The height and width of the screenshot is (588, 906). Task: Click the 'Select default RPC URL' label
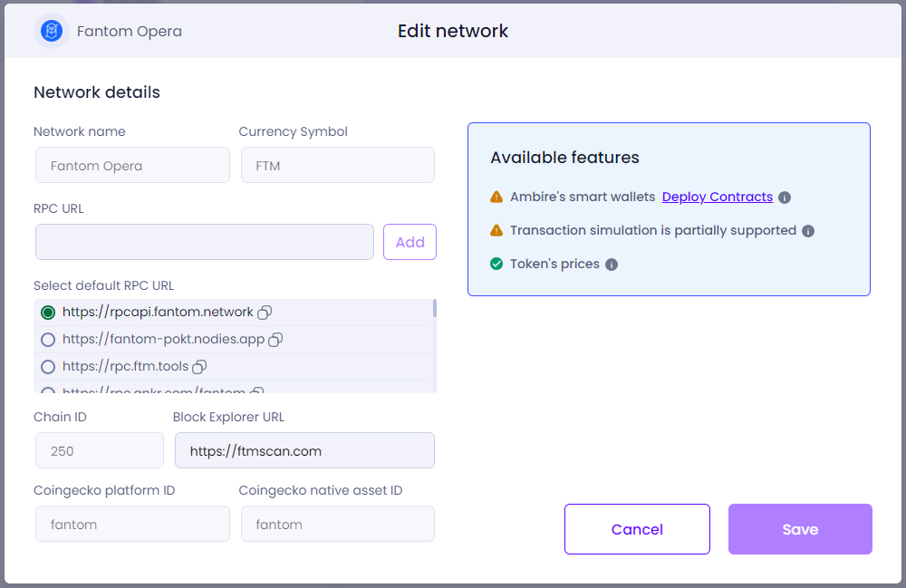pyautogui.click(x=103, y=286)
